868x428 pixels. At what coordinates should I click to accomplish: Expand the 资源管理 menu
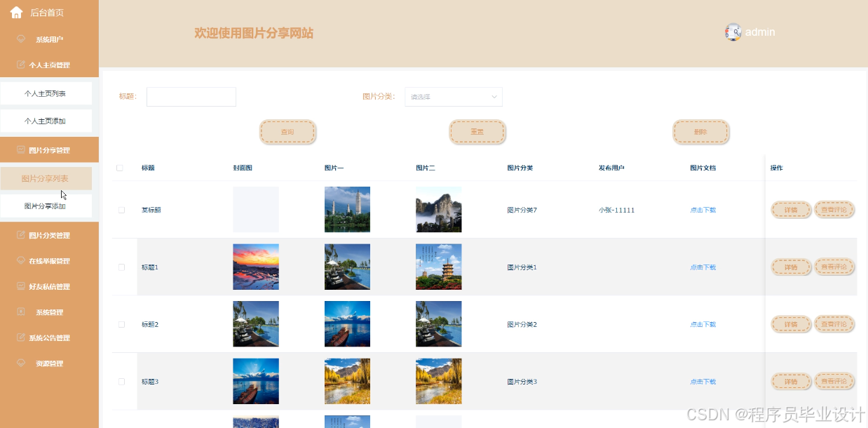point(49,363)
